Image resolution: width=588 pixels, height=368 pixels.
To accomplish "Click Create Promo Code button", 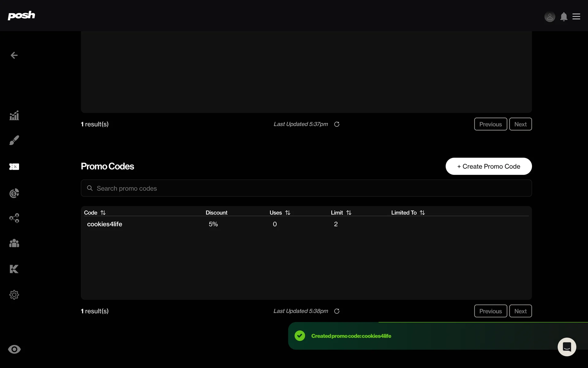I will [488, 166].
